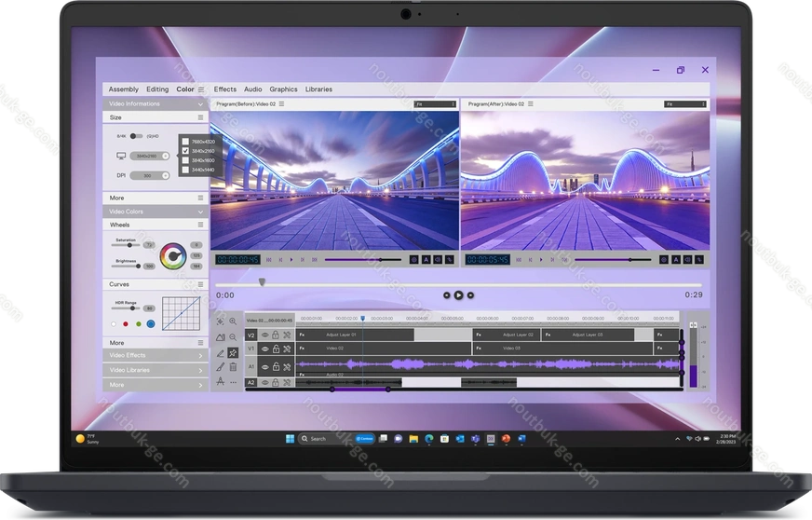Open the Audio tab
812x520 pixels.
pyautogui.click(x=253, y=89)
